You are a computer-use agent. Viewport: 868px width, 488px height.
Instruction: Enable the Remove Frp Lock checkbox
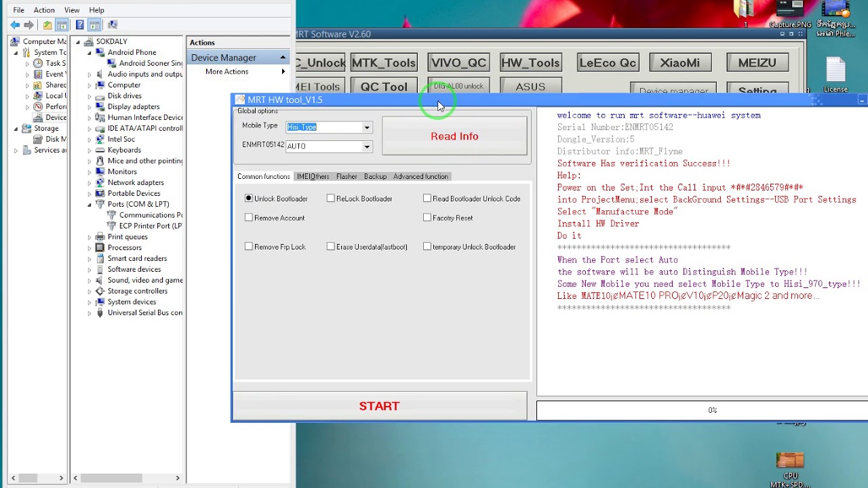click(x=249, y=247)
